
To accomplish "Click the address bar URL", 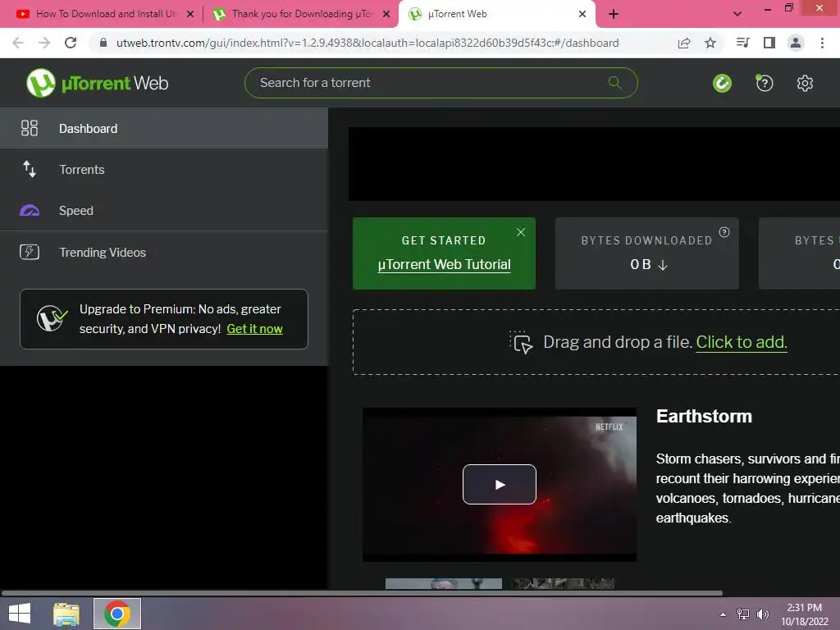I will [367, 43].
